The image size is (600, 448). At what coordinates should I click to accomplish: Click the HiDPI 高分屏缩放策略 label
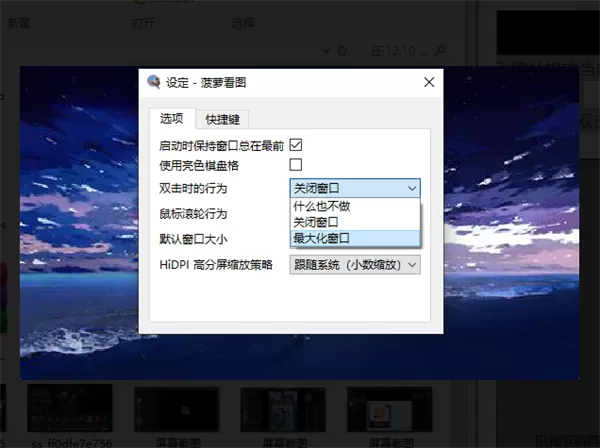(216, 265)
